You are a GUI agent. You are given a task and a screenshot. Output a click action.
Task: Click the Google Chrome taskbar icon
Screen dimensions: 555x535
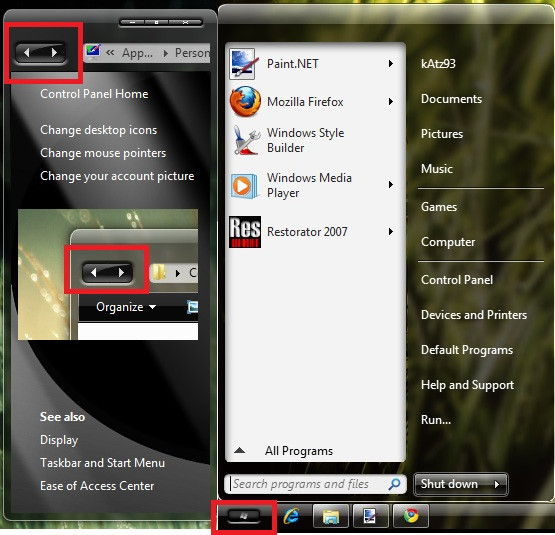click(411, 516)
